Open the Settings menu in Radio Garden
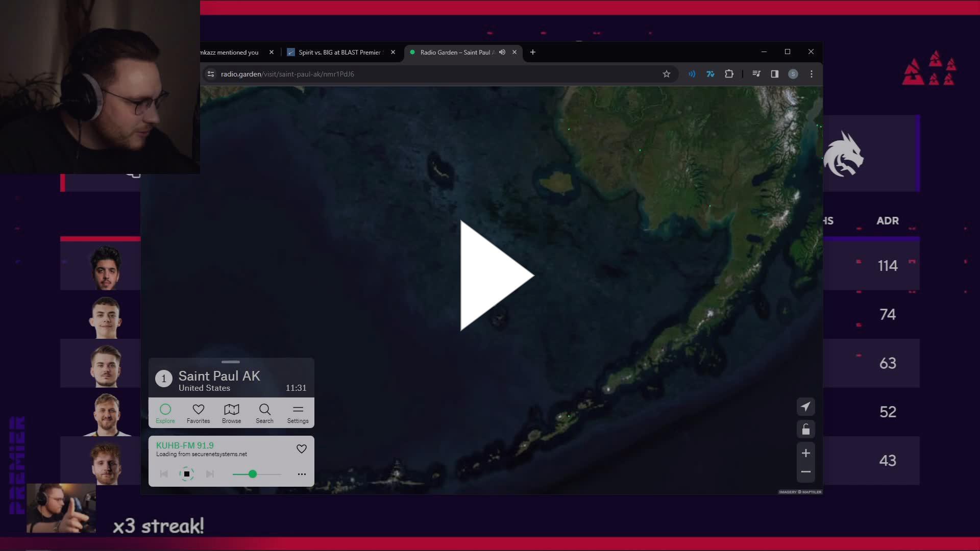Viewport: 980px width, 551px height. tap(298, 413)
